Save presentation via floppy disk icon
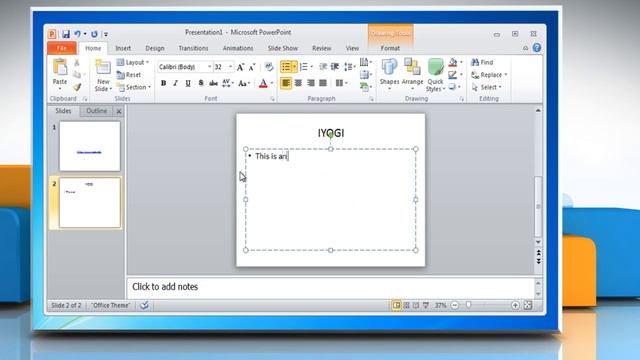640x360 pixels. pos(66,34)
